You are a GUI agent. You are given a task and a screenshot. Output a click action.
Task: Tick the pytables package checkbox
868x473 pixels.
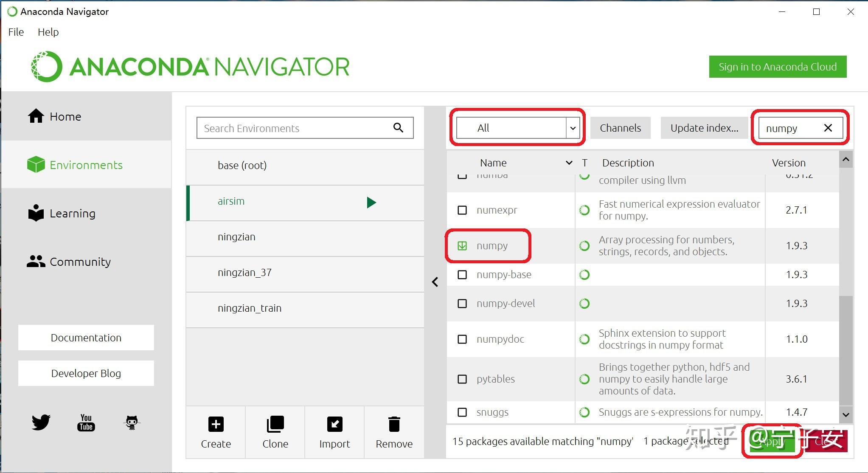point(462,379)
